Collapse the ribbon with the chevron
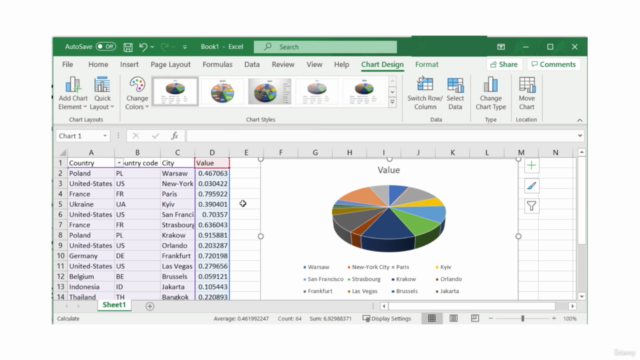 (580, 120)
